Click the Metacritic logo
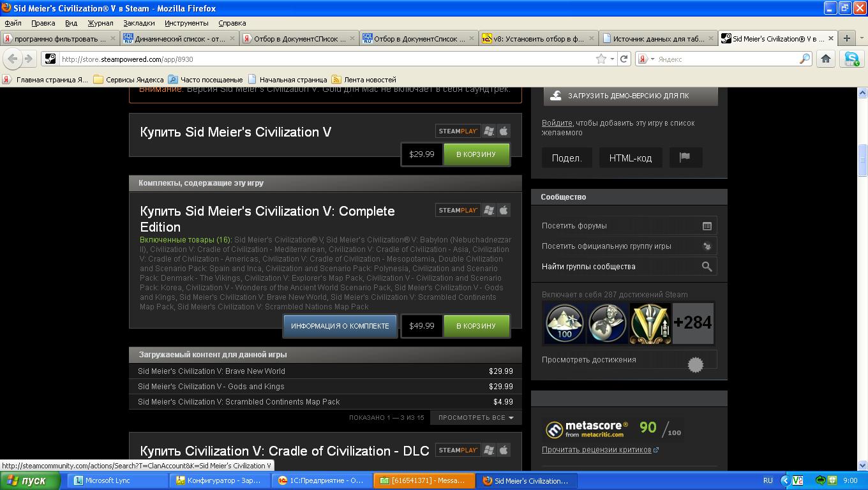 (x=586, y=429)
